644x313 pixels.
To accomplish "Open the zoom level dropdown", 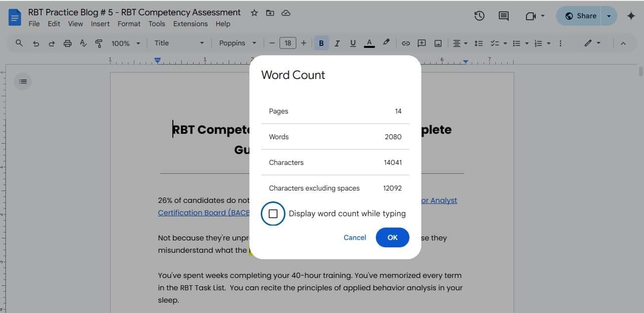I will coord(125,43).
